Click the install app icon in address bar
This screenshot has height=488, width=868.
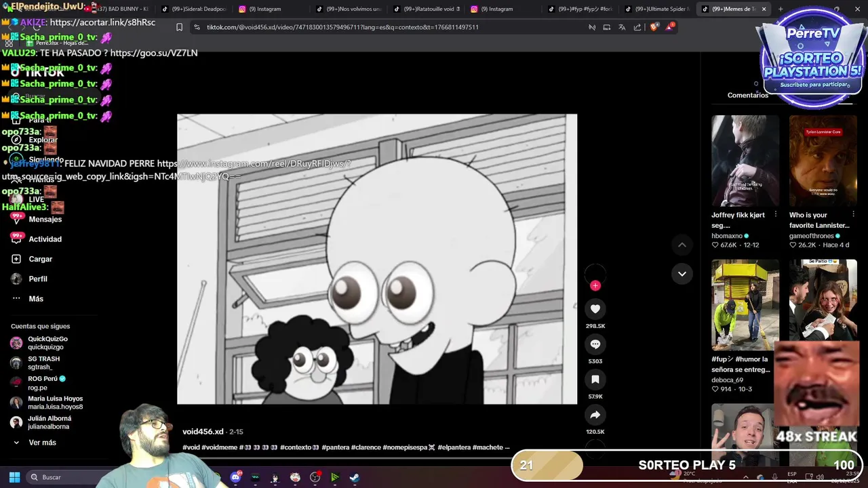coord(607,27)
